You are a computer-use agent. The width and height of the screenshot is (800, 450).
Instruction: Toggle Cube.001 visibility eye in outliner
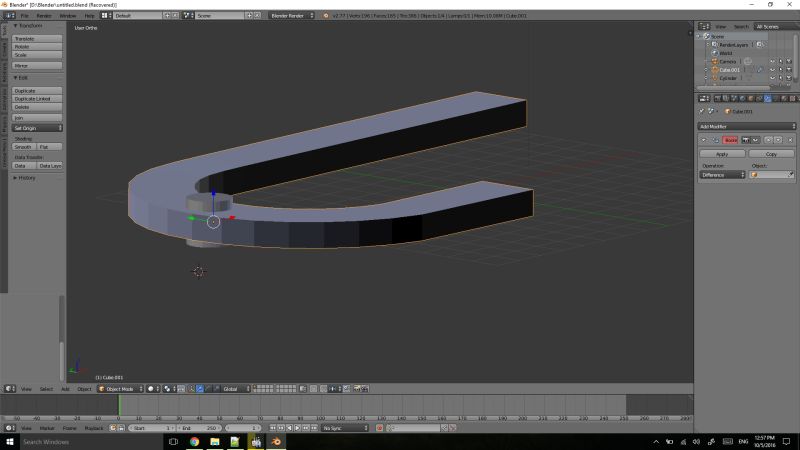point(772,70)
